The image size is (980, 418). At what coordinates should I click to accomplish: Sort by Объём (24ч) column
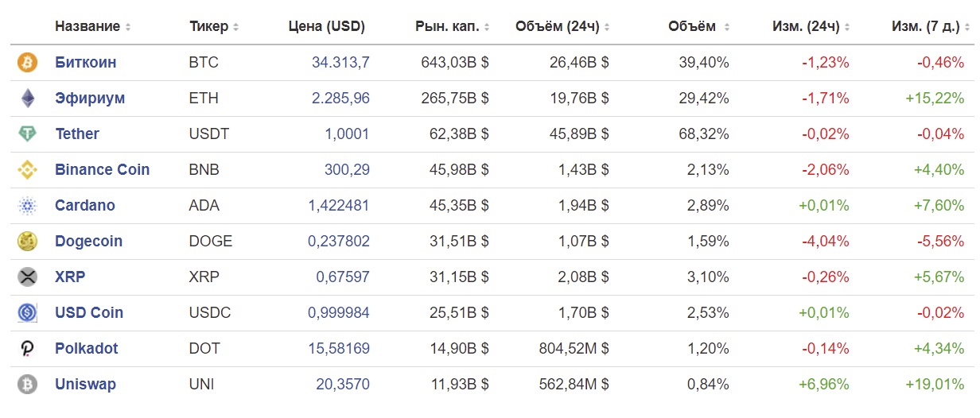(x=562, y=26)
